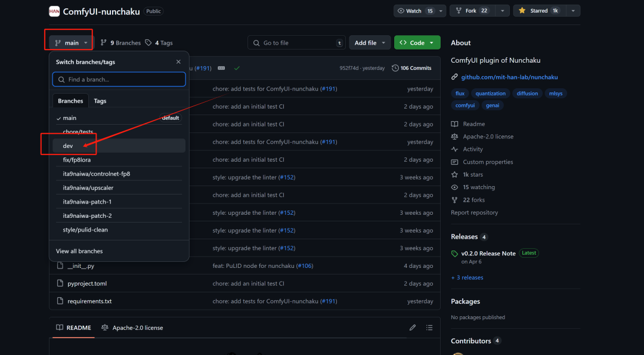Click the comfyui topic tag
This screenshot has width=644, height=355.
[465, 105]
